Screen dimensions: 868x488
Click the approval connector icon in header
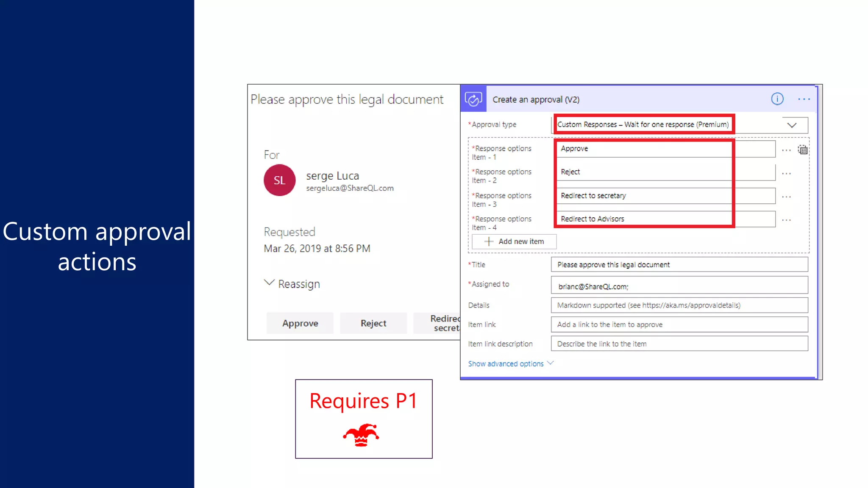(x=473, y=100)
